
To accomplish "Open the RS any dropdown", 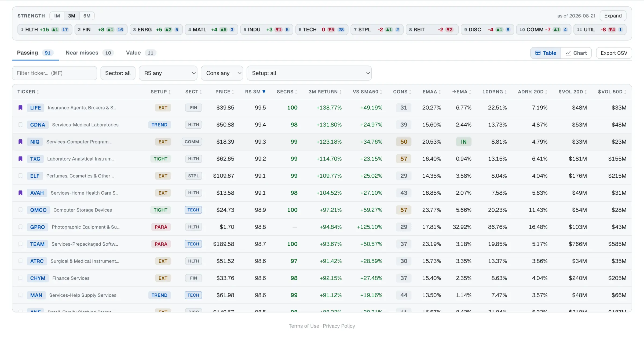I will point(168,73).
